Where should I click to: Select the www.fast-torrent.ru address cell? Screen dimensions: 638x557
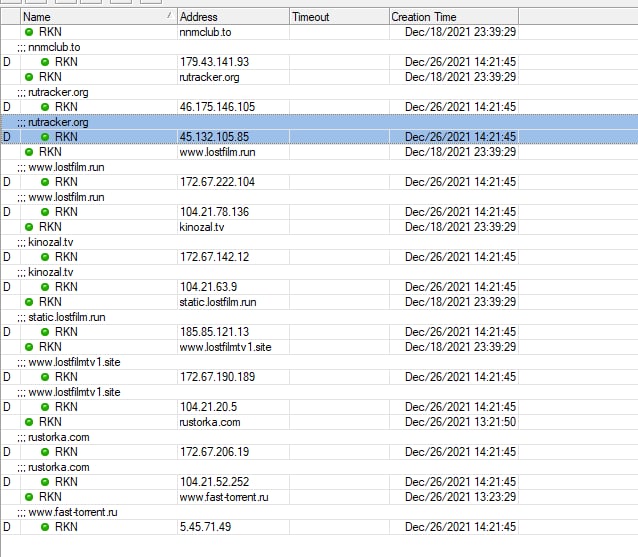pyautogui.click(x=233, y=497)
